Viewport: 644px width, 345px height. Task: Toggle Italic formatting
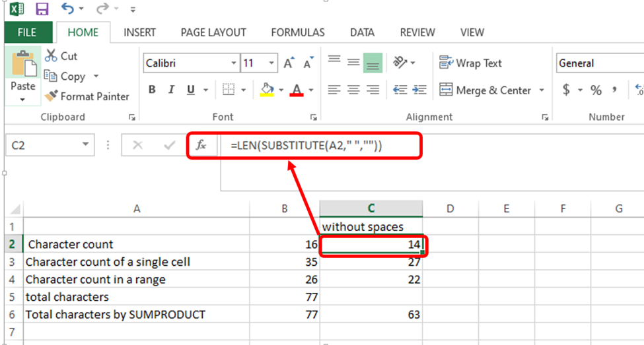171,90
